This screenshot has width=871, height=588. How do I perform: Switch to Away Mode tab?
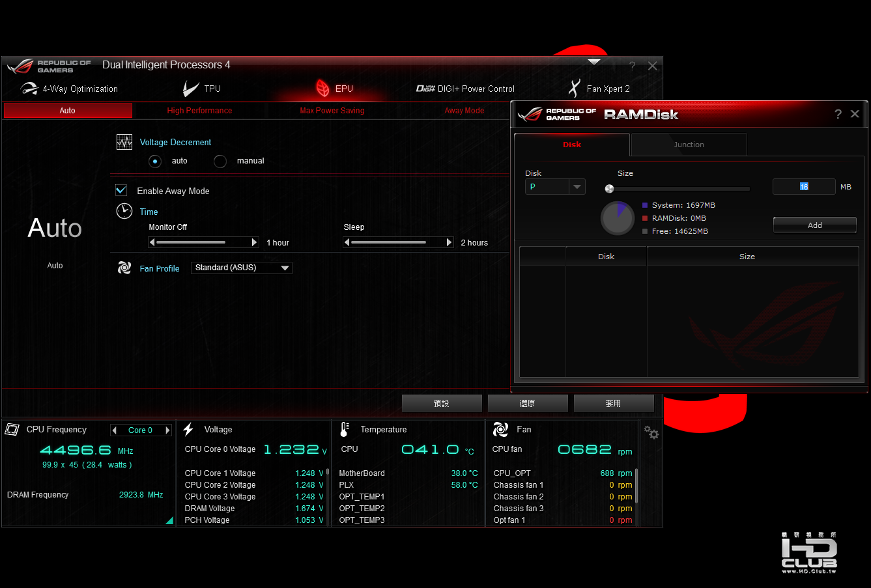(x=464, y=111)
